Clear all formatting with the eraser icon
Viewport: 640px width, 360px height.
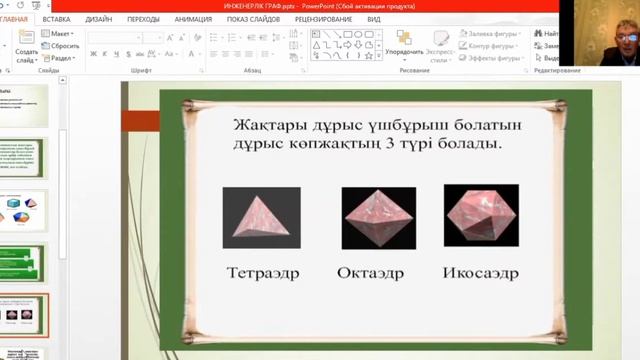(x=198, y=38)
